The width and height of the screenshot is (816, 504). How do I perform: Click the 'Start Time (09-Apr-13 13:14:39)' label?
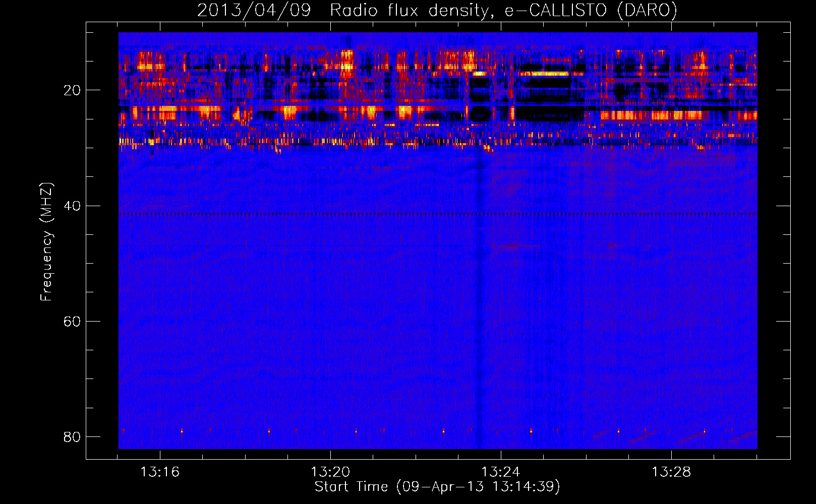(x=437, y=487)
